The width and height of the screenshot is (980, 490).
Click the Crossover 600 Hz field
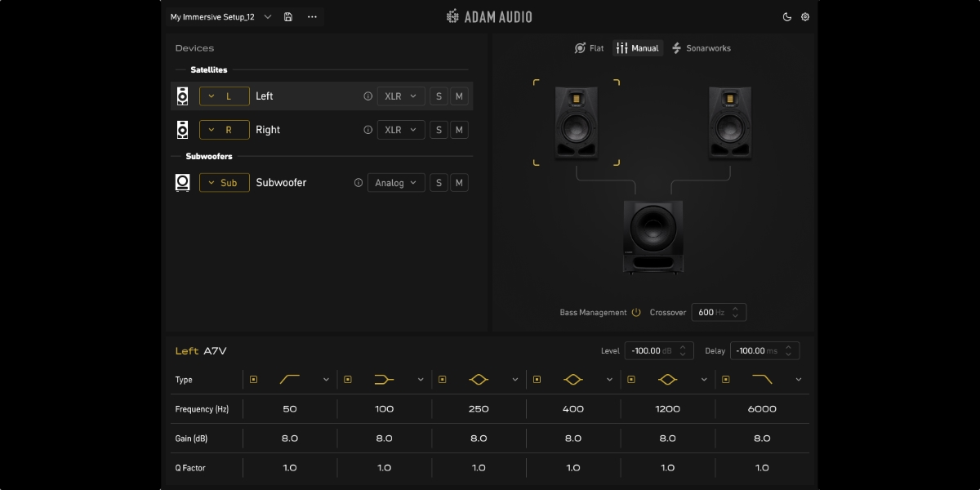(x=719, y=313)
